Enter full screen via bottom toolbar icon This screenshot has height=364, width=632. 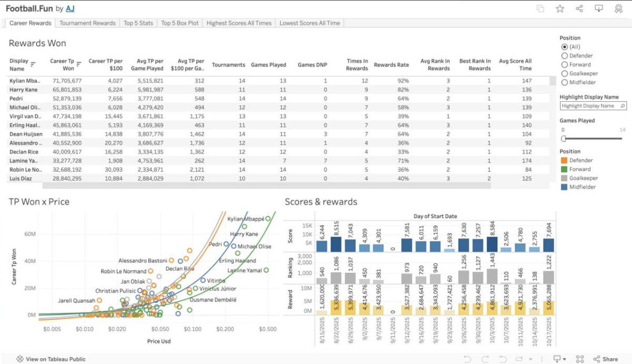580,359
